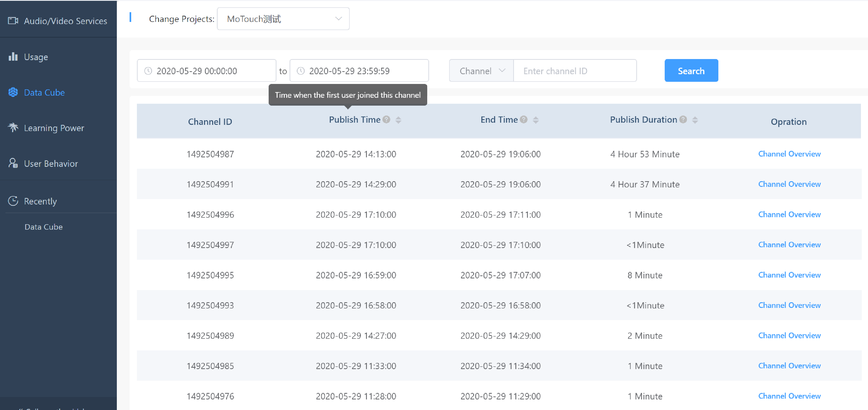Open the Change Projects dropdown

[283, 19]
